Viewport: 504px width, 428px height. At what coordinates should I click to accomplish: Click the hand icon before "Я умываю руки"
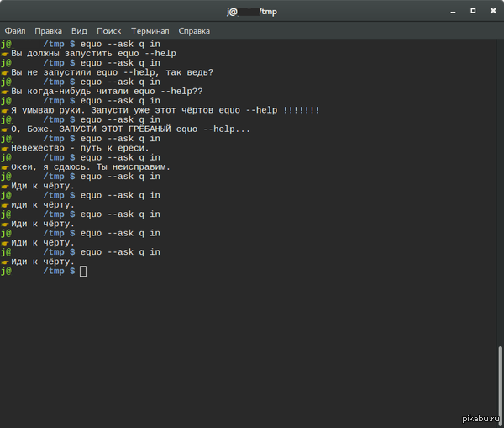click(x=5, y=110)
